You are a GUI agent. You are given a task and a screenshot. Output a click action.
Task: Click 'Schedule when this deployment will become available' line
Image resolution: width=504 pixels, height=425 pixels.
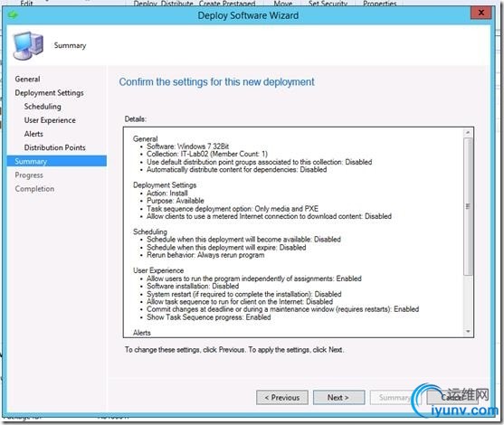coord(243,240)
